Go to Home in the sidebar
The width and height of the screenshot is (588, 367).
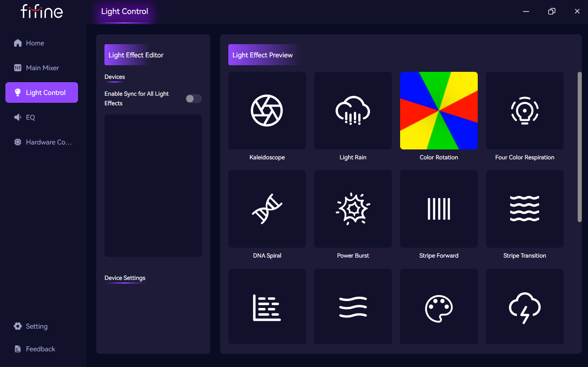42,43
